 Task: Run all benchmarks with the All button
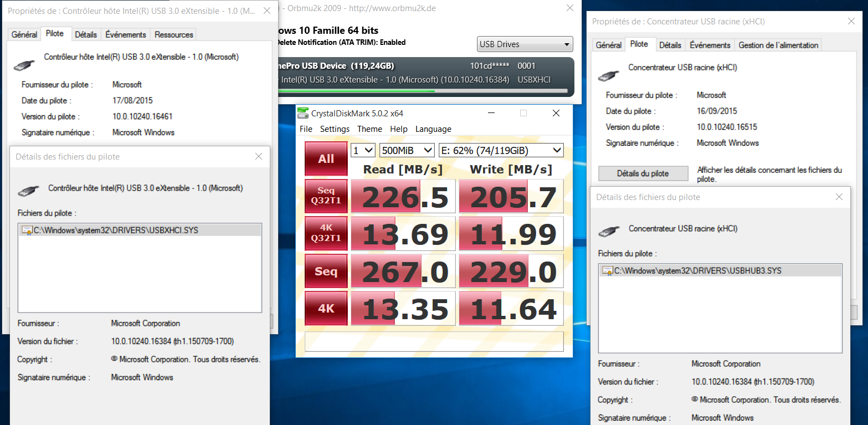[x=326, y=158]
